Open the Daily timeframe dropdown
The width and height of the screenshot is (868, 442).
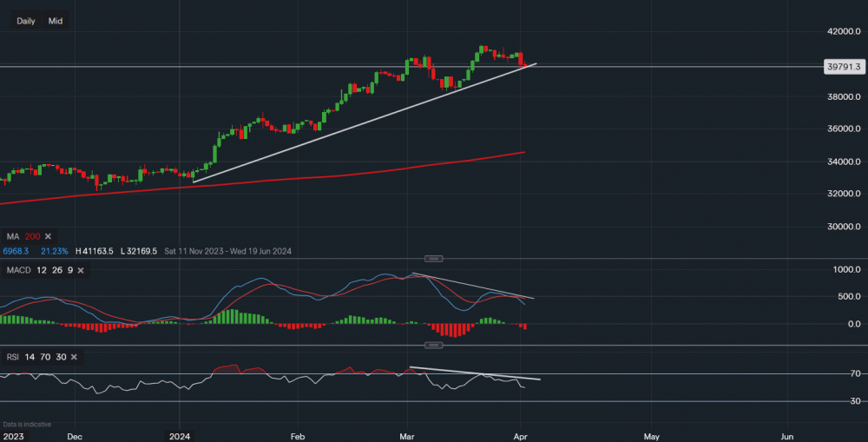pos(26,21)
